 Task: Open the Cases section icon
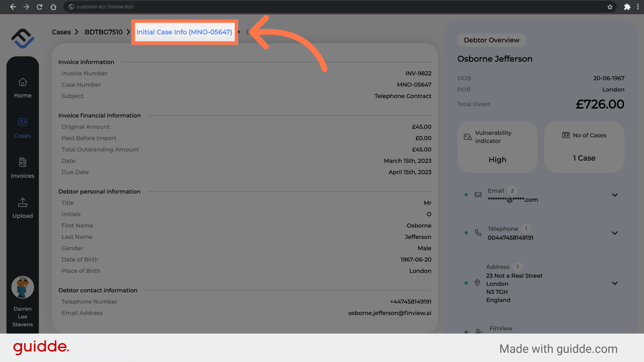22,122
